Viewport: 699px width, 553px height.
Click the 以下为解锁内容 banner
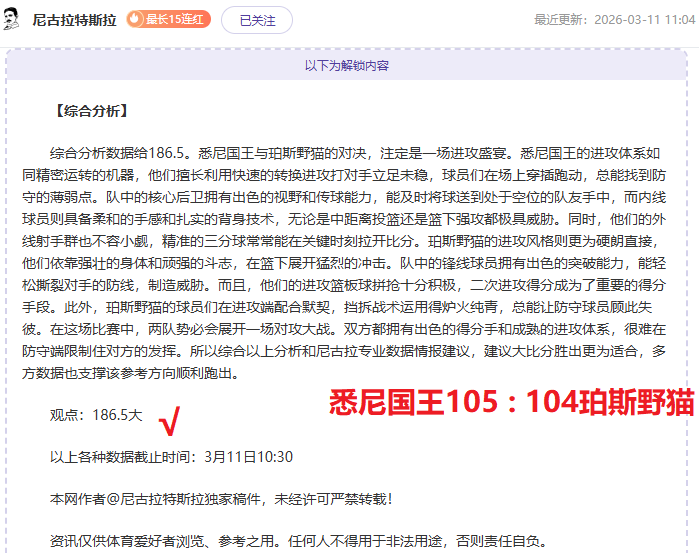[347, 66]
